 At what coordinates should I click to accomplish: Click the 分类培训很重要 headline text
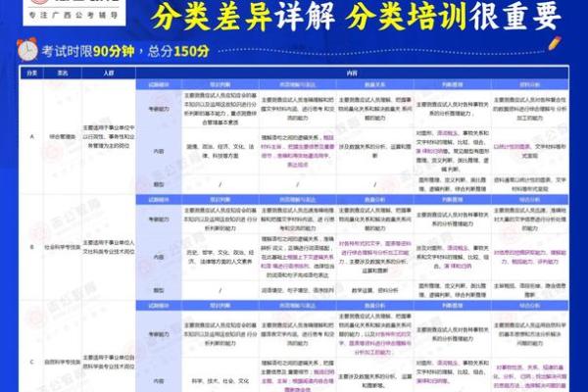[454, 18]
